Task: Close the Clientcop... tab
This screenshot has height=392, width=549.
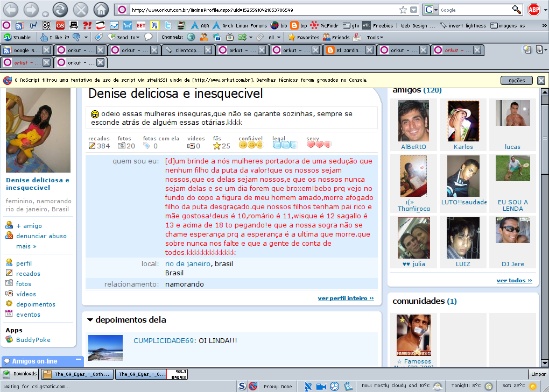Action: (x=208, y=51)
